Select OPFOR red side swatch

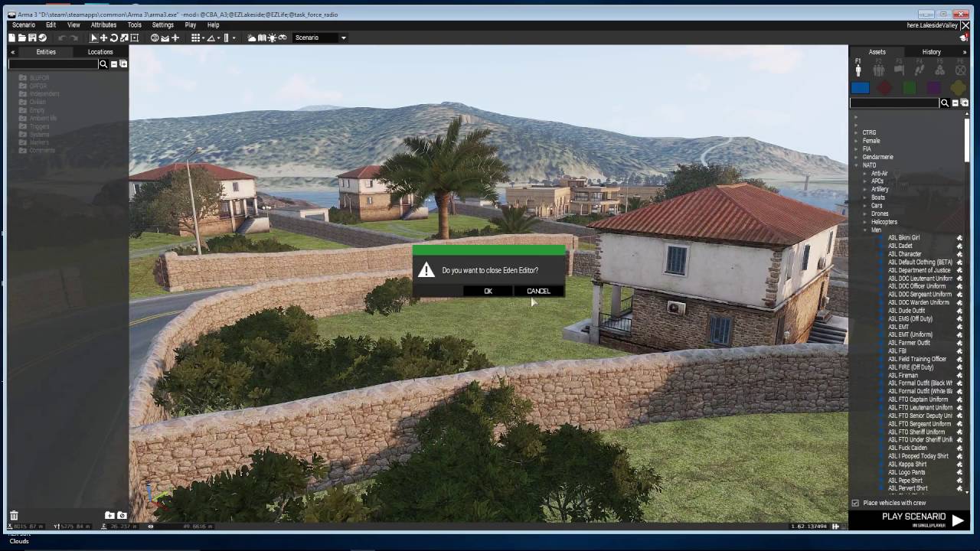(x=884, y=88)
